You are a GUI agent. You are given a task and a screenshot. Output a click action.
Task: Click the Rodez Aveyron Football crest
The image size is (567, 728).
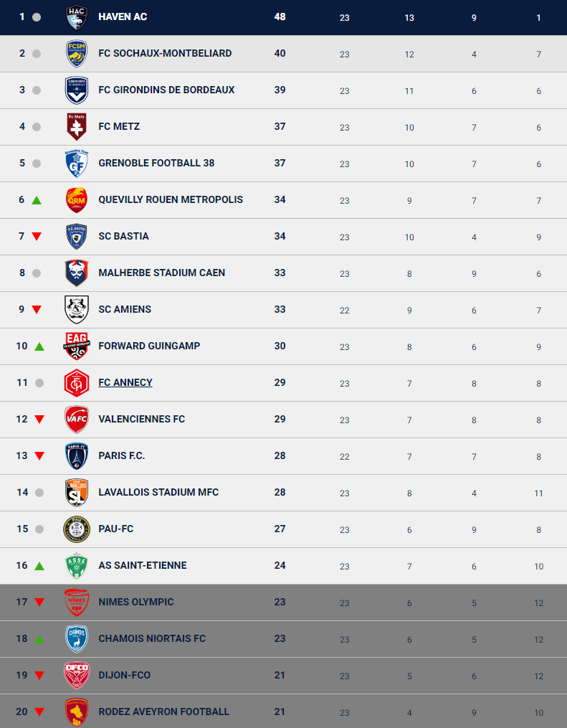click(x=77, y=712)
